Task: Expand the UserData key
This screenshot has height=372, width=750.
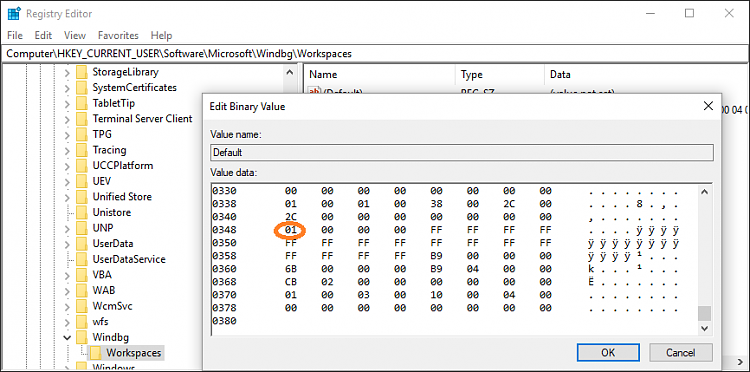Action: [x=67, y=243]
